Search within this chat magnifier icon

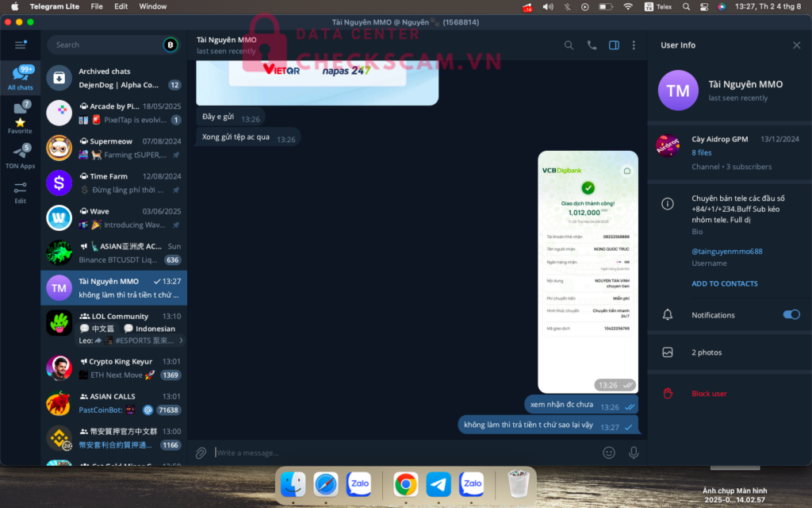(x=569, y=45)
